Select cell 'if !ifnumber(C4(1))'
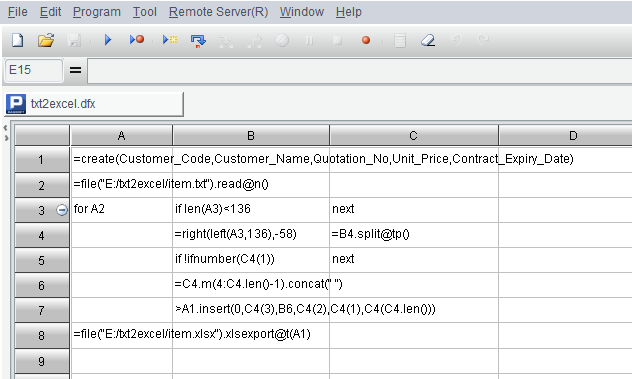 click(251, 260)
